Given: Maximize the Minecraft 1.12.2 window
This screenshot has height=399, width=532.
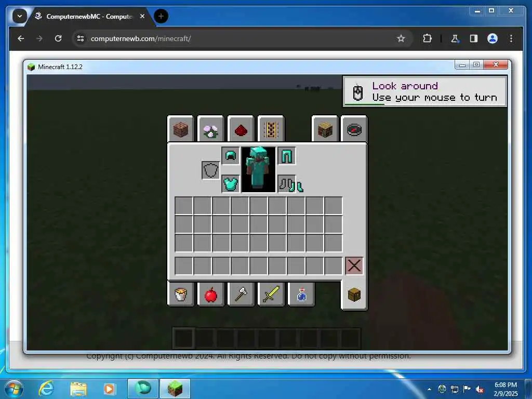Looking at the screenshot, I should [476, 64].
